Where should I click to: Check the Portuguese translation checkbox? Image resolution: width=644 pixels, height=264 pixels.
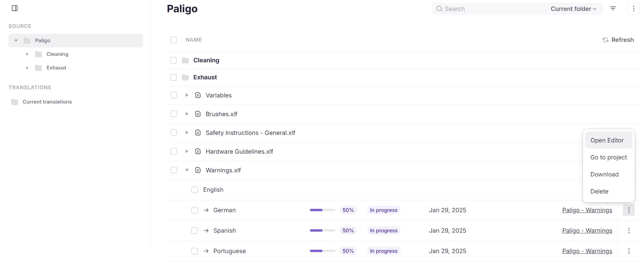(x=195, y=251)
